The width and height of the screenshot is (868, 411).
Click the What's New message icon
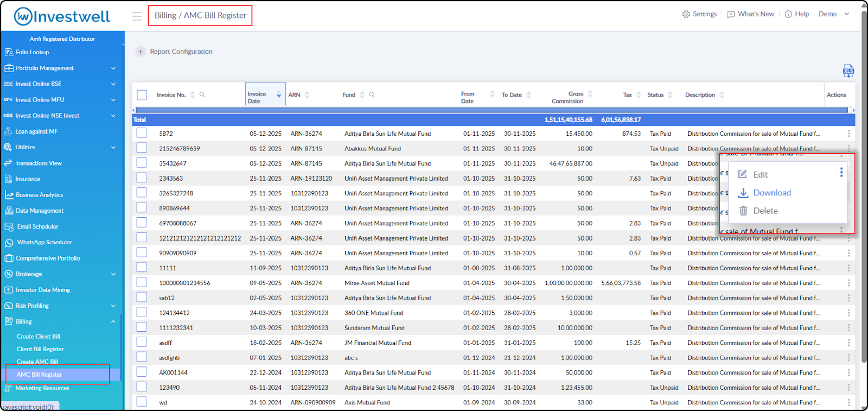(731, 14)
